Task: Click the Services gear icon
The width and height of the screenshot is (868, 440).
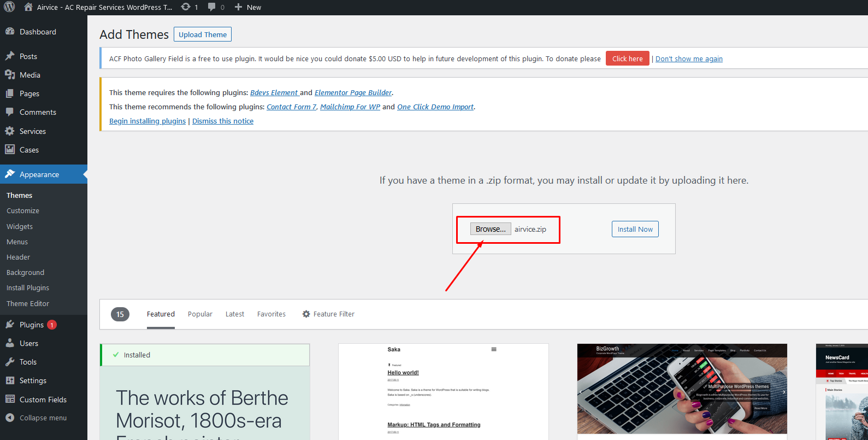Action: coord(10,131)
